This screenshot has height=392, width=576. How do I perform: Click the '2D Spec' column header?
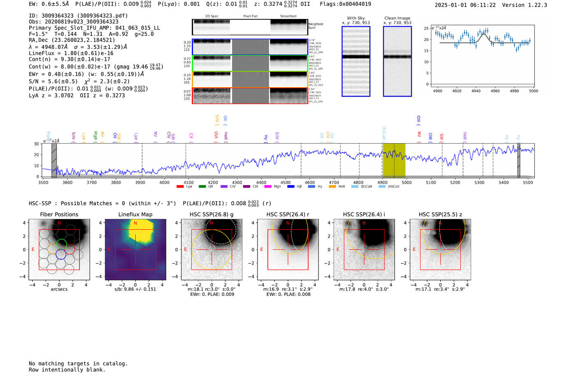click(x=212, y=16)
